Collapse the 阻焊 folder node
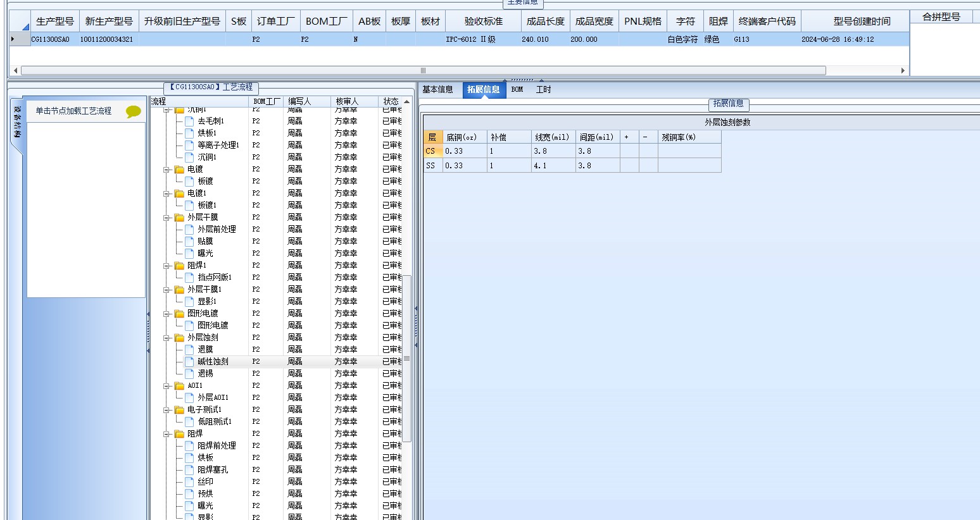The image size is (980, 520). (167, 434)
